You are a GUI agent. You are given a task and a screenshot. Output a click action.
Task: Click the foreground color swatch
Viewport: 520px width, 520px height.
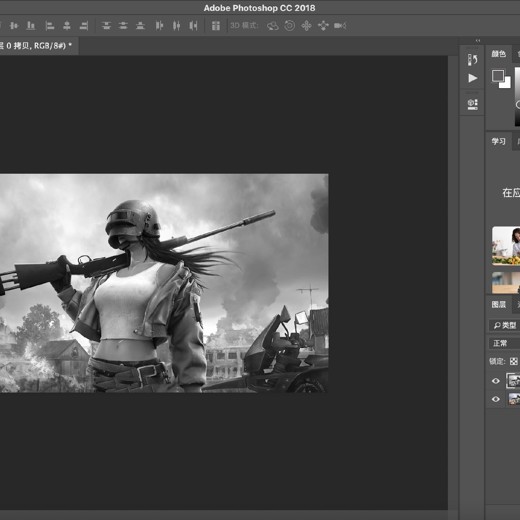click(x=498, y=76)
